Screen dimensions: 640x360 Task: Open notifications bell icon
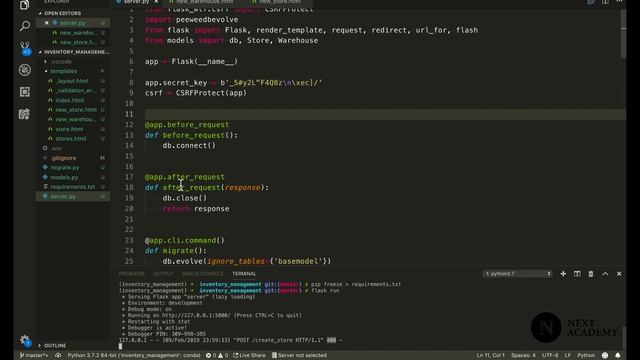pyautogui.click(x=618, y=356)
